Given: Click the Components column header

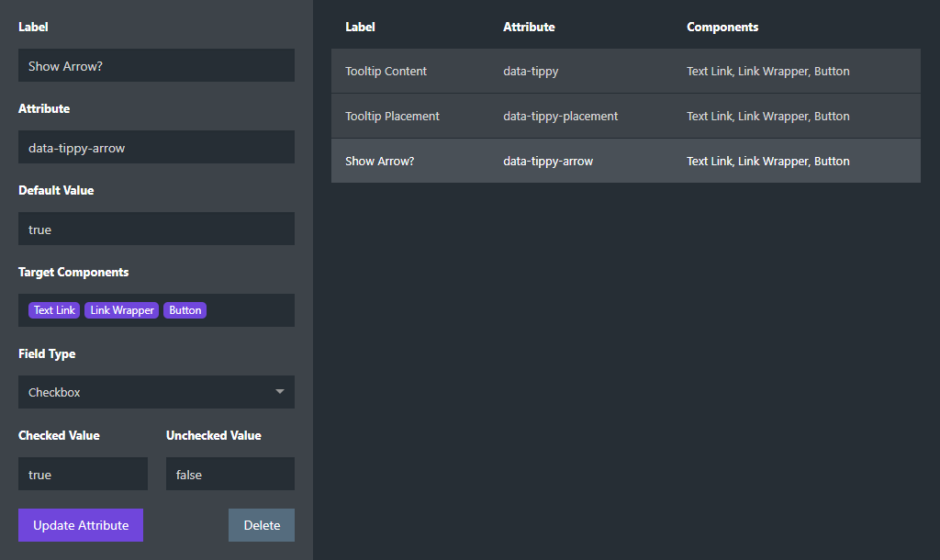Looking at the screenshot, I should pos(722,27).
